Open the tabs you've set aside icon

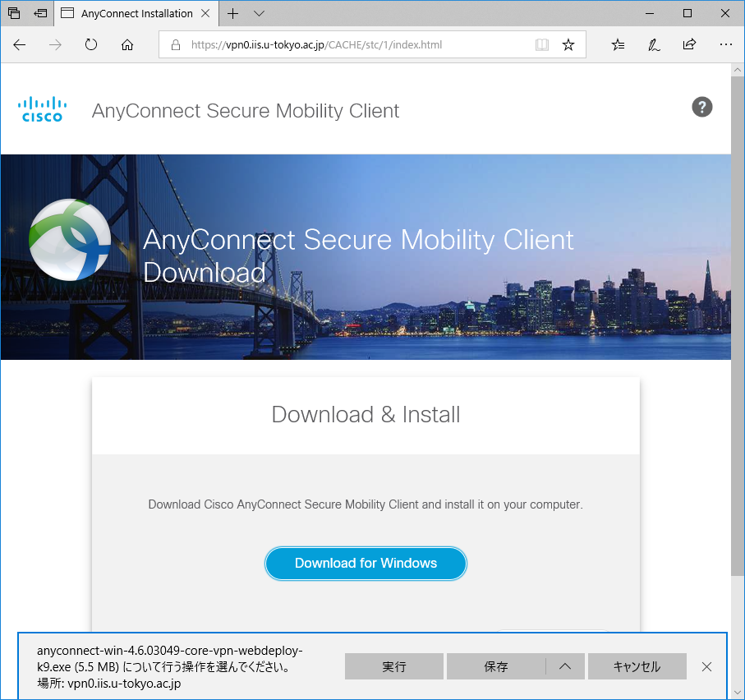tap(14, 13)
